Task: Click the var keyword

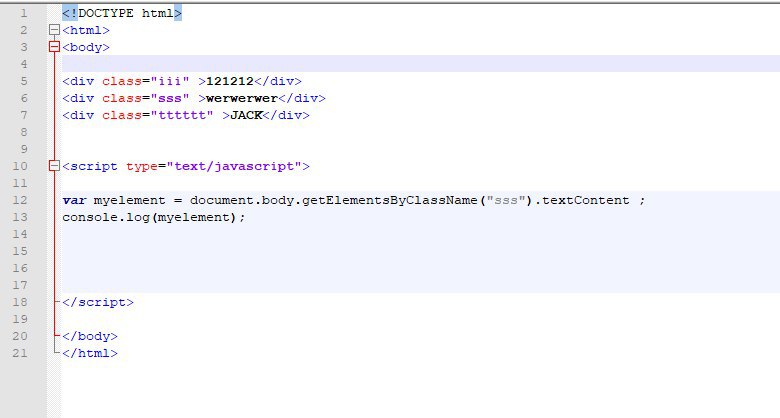Action: (x=75, y=200)
